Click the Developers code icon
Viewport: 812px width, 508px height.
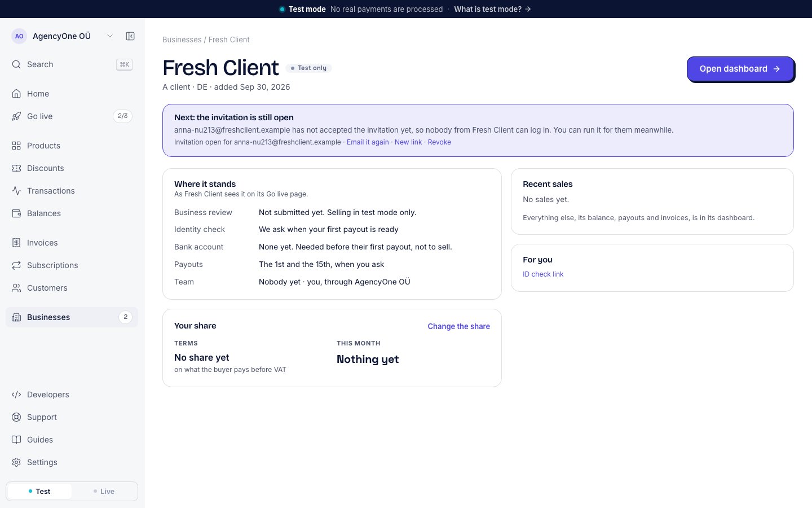click(16, 395)
